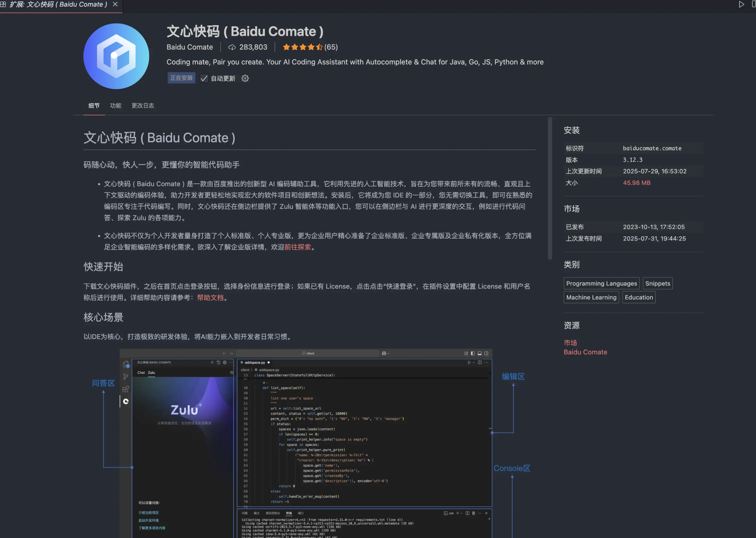Screen dimensions: 756x538
Task: Toggle the 自动更新 checkbox
Action: tap(204, 78)
